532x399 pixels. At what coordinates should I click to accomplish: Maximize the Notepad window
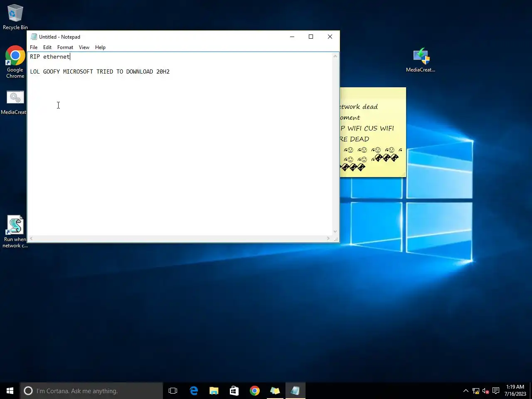point(311,37)
